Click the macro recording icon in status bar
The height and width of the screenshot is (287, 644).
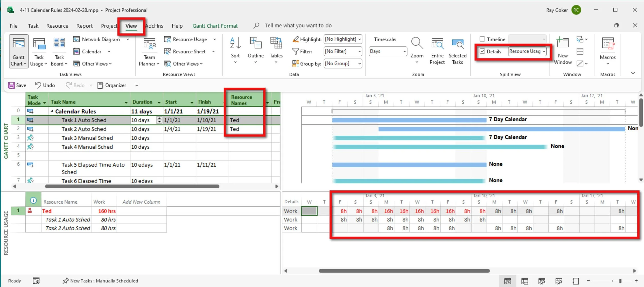point(36,281)
